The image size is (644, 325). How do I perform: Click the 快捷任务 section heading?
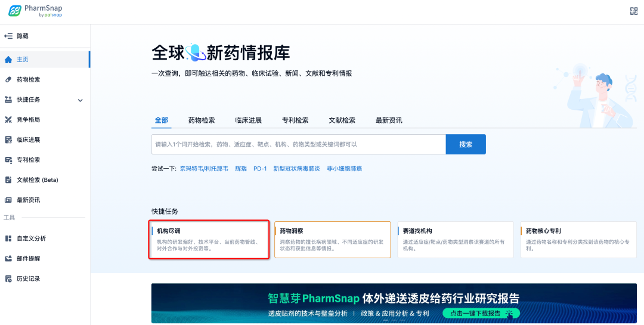pos(165,212)
